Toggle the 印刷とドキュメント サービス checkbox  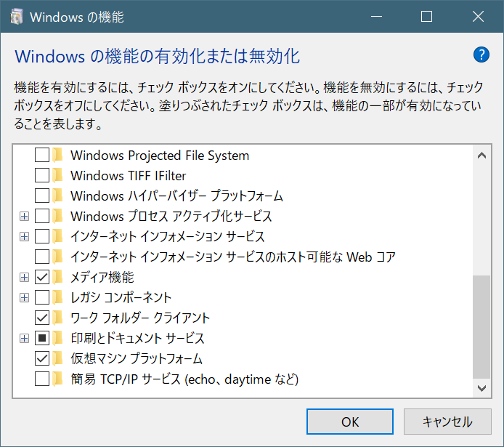(x=42, y=338)
